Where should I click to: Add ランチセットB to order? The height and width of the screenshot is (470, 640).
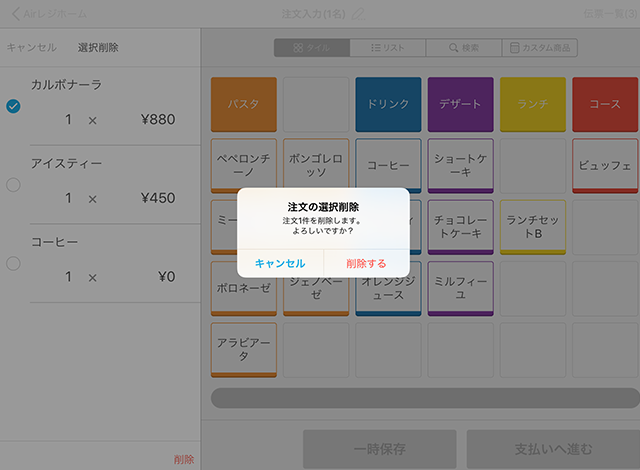tap(533, 227)
